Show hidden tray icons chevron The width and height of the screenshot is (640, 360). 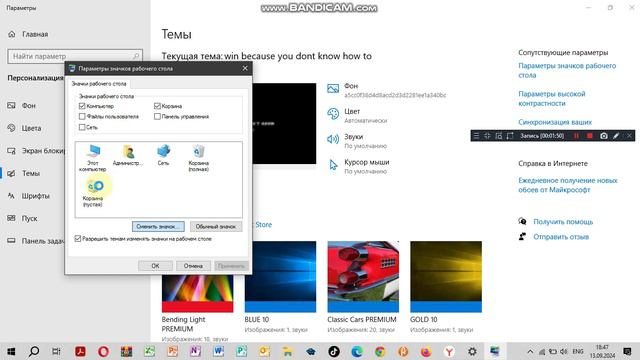click(530, 351)
